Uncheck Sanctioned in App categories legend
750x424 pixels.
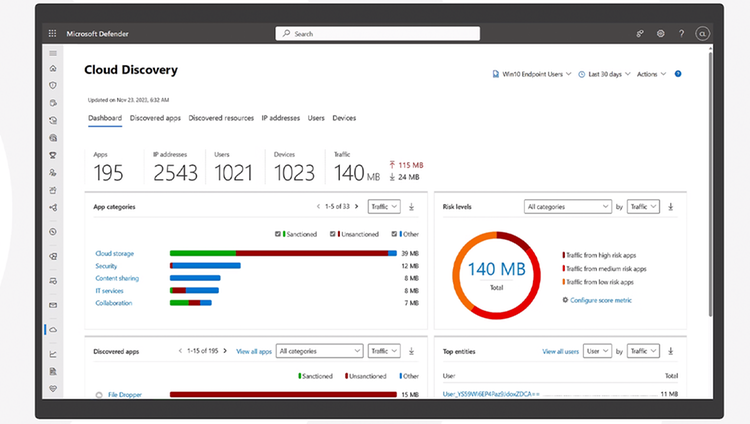pos(277,234)
